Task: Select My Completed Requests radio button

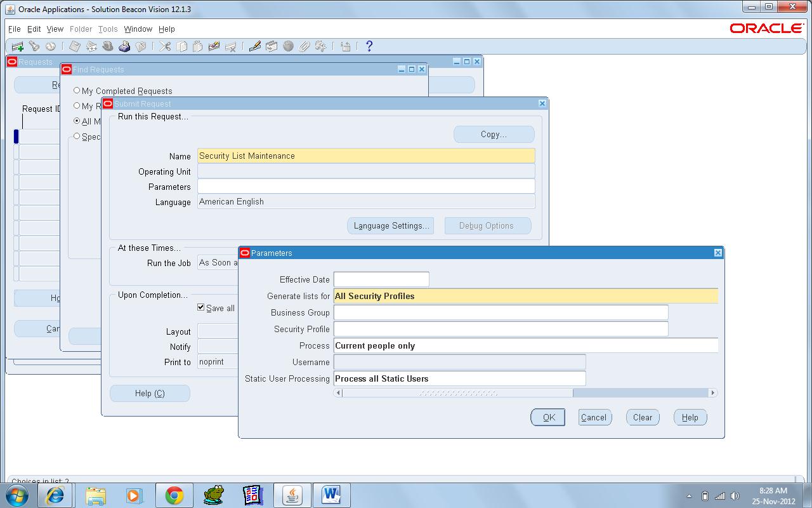Action: (x=77, y=91)
